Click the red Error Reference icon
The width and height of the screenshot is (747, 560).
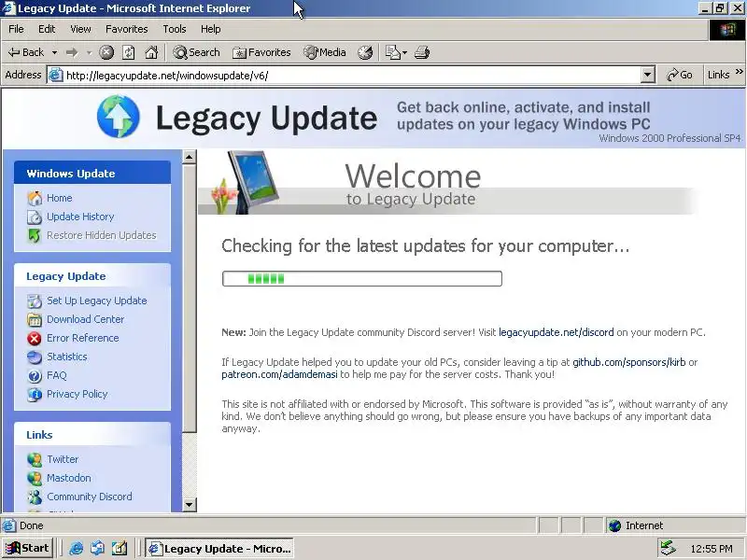pos(35,338)
